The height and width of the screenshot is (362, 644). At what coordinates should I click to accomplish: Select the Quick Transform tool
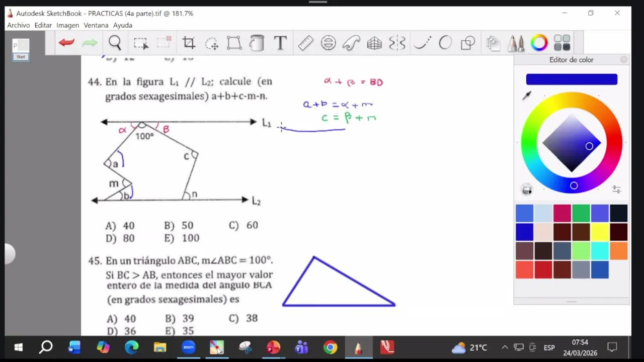click(x=212, y=44)
